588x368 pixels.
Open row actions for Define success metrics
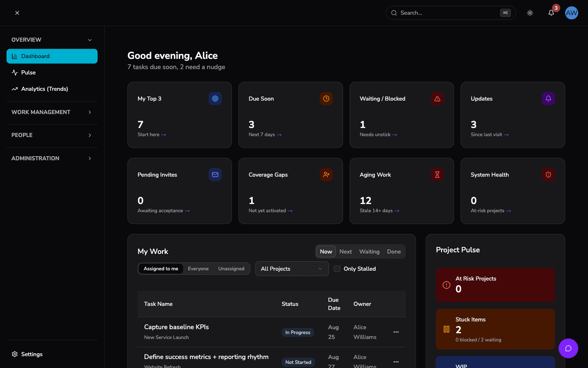396,362
